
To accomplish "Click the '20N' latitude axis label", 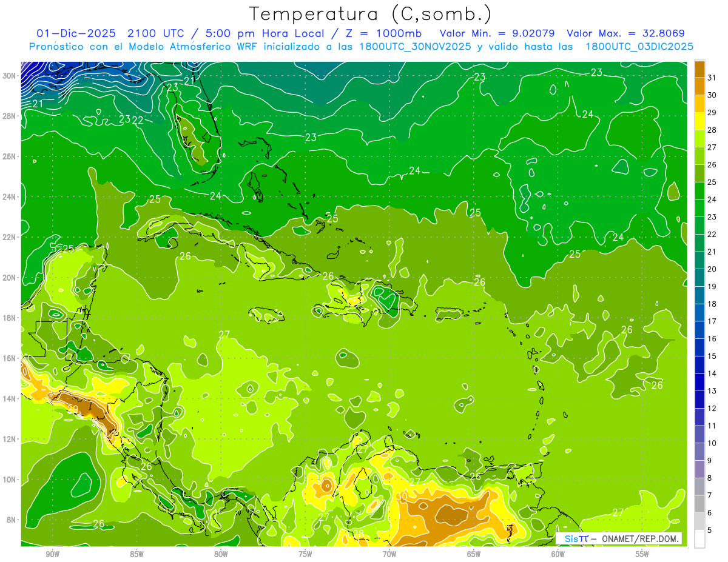I will (10, 278).
